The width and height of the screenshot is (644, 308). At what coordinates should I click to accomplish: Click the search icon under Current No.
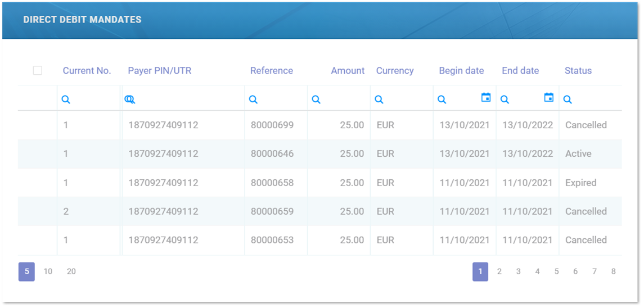pos(66,99)
